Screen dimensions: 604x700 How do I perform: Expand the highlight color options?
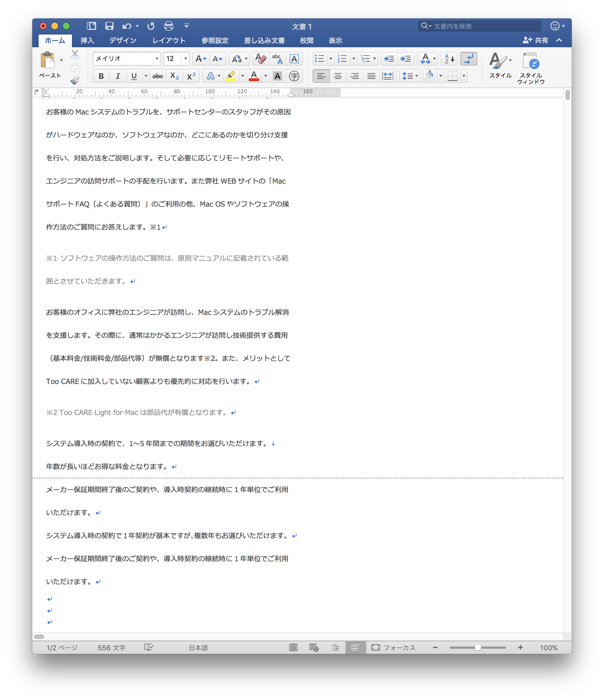[x=242, y=76]
